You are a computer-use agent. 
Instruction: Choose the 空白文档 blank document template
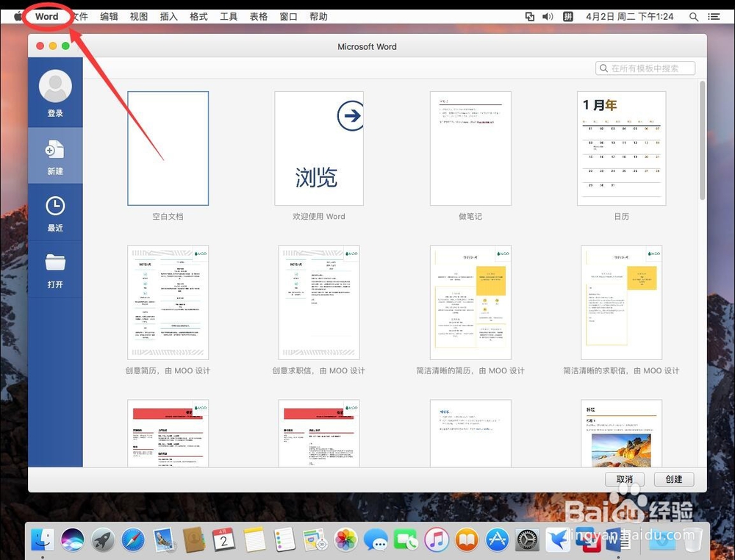click(168, 148)
